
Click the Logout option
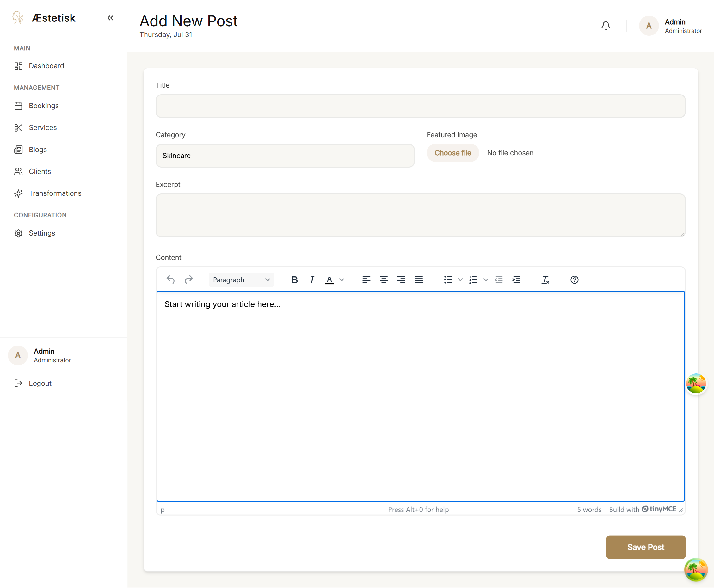coord(40,383)
